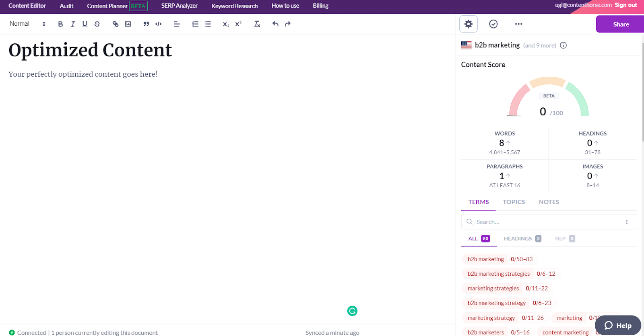Image resolution: width=644 pixels, height=336 pixels.
Task: Click the Optimized Content title heading
Action: point(90,50)
